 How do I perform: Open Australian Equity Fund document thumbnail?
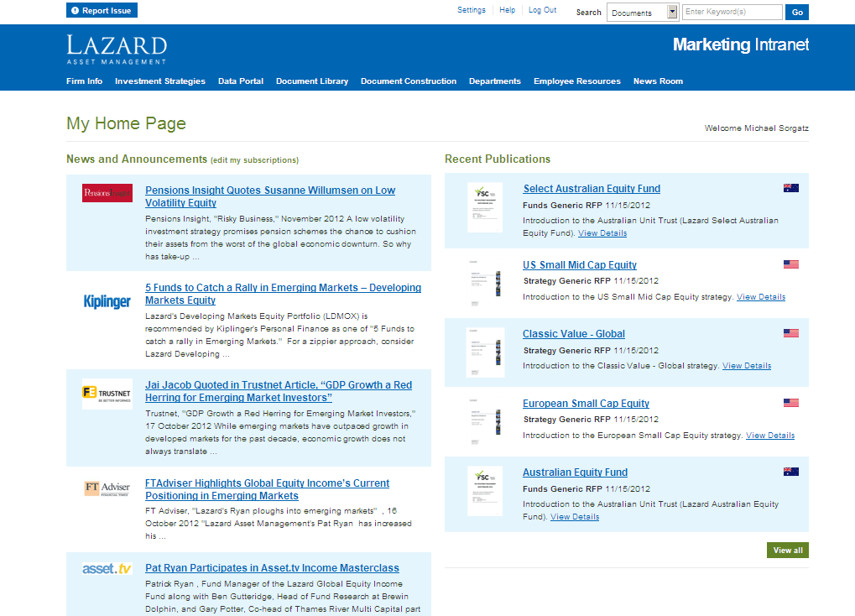coord(485,492)
